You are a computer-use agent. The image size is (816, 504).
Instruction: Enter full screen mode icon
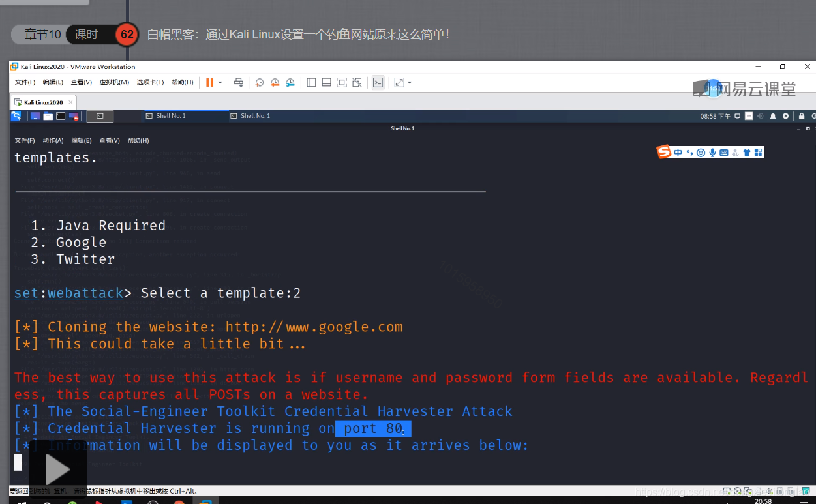coord(342,83)
